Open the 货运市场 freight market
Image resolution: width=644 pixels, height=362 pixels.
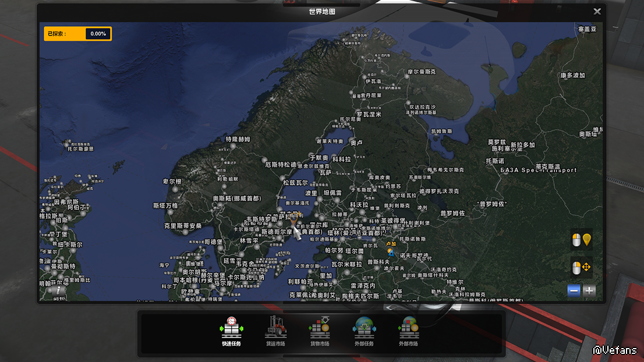[x=275, y=331]
